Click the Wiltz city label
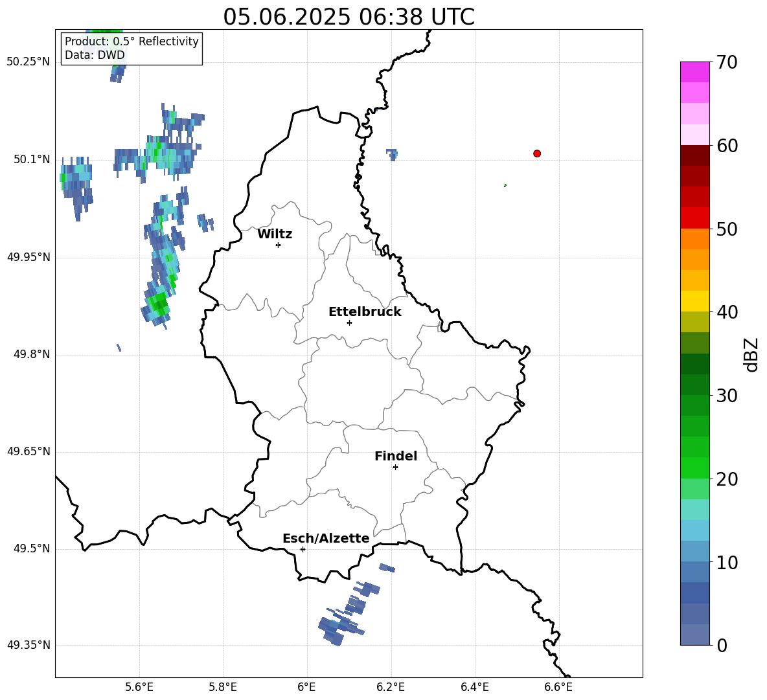 (x=275, y=234)
